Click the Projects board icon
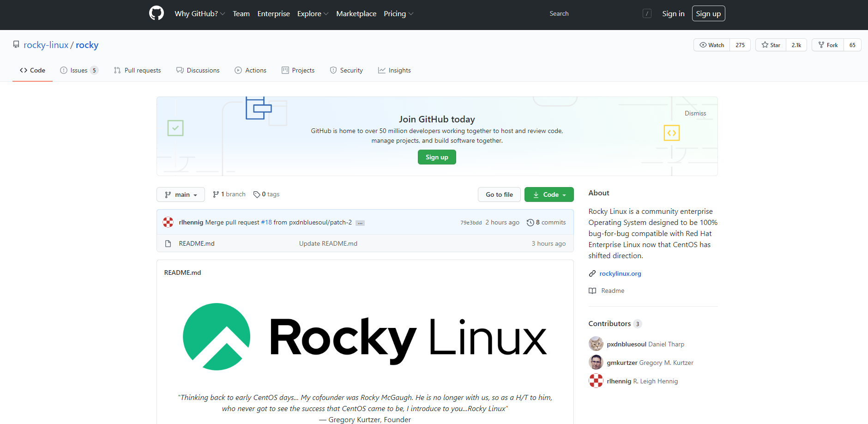This screenshot has height=424, width=868. point(285,70)
